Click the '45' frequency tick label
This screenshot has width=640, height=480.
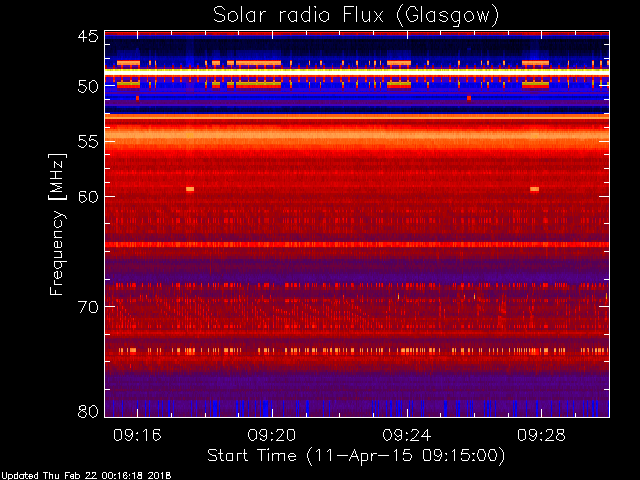[88, 36]
